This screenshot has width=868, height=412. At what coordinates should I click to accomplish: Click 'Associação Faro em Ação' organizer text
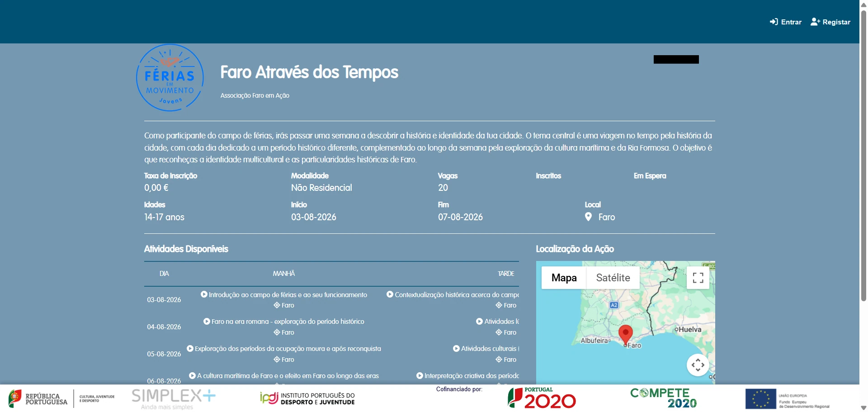255,95
